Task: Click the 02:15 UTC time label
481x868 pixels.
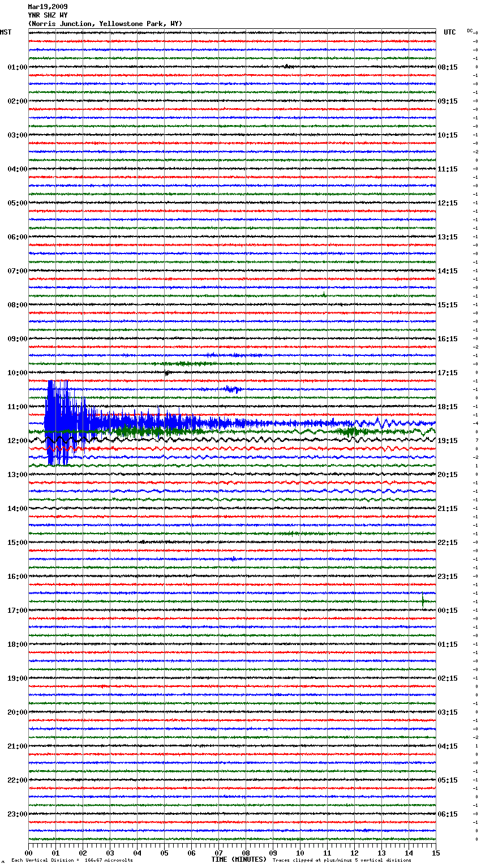Action: pyautogui.click(x=448, y=678)
